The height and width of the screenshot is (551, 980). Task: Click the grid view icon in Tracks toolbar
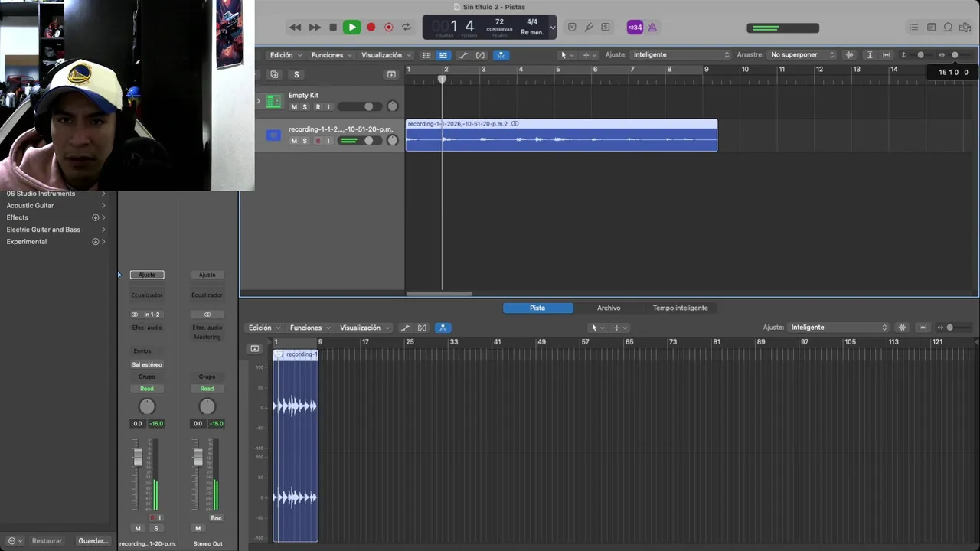point(426,55)
